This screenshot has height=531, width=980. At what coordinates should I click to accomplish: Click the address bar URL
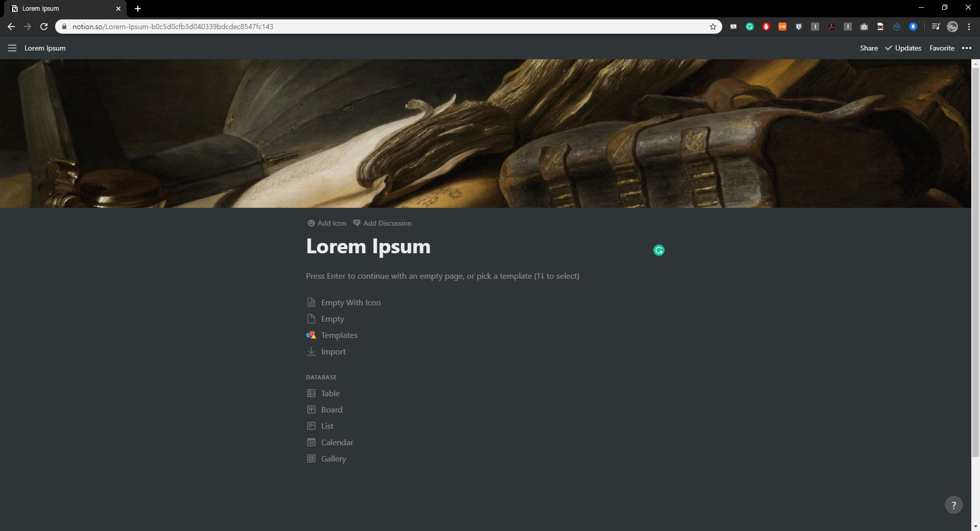coord(173,27)
